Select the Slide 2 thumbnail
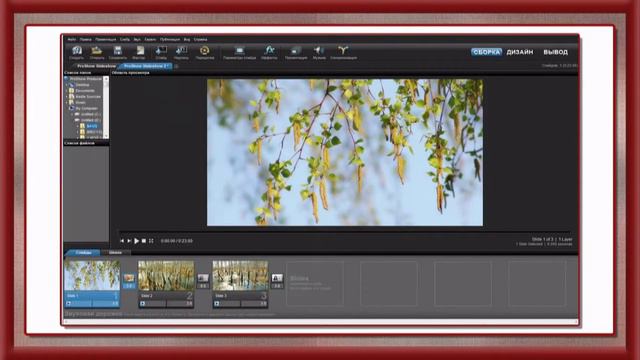 [x=166, y=276]
